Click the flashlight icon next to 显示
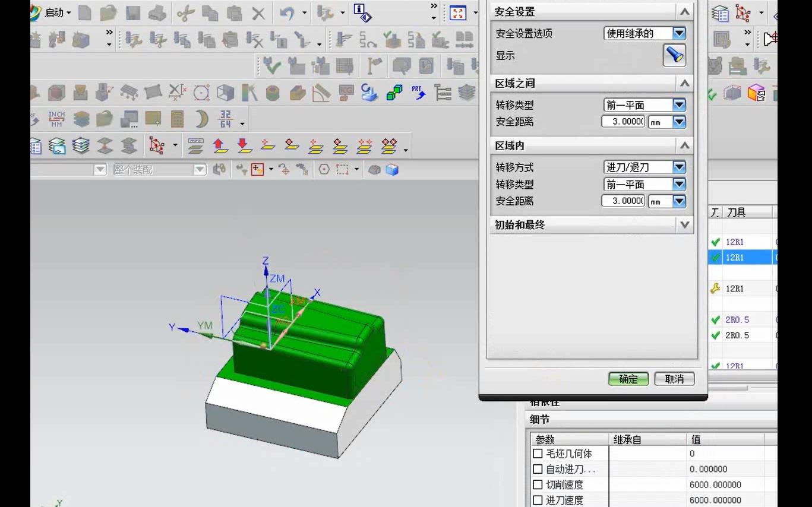 point(675,55)
